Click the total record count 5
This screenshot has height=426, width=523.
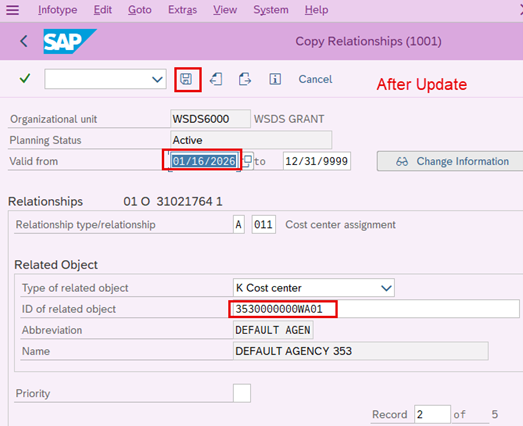[495, 414]
